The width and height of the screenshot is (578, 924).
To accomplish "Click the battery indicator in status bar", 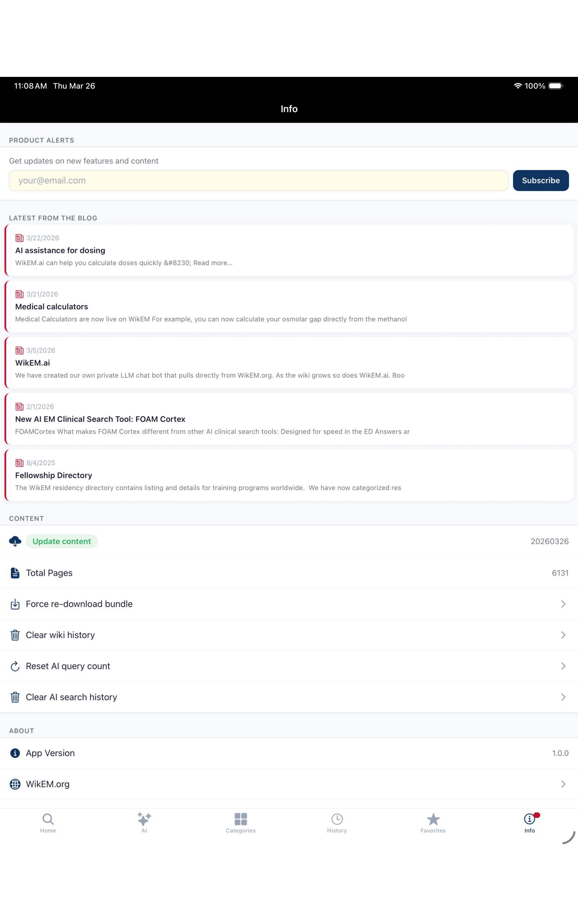I will (x=556, y=86).
